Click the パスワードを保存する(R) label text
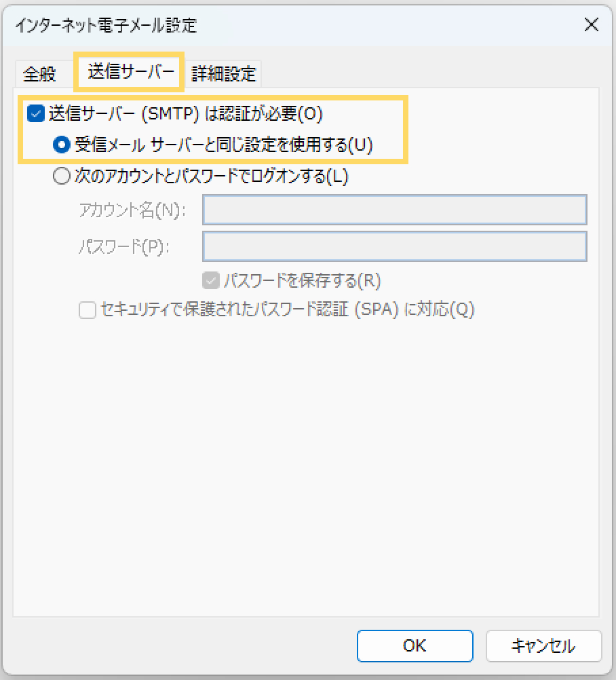This screenshot has height=680, width=616. (x=302, y=280)
